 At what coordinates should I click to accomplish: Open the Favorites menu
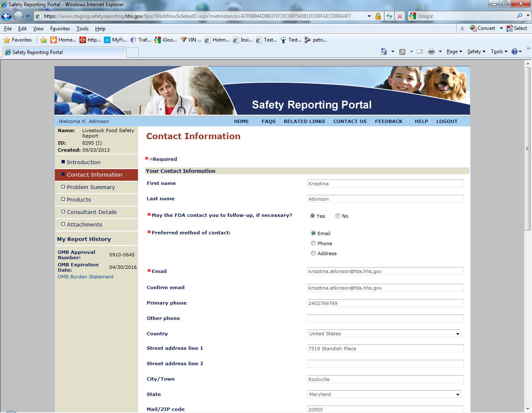click(x=60, y=29)
